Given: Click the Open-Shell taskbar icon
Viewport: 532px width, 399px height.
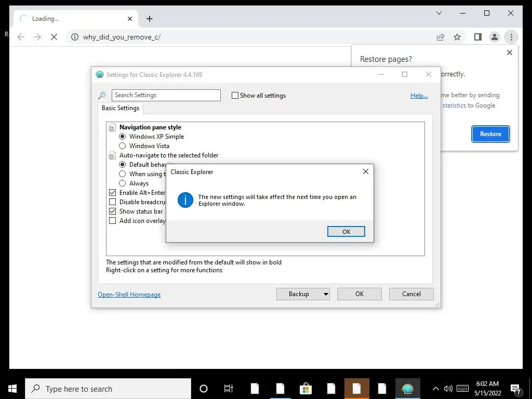Looking at the screenshot, I should (407, 389).
